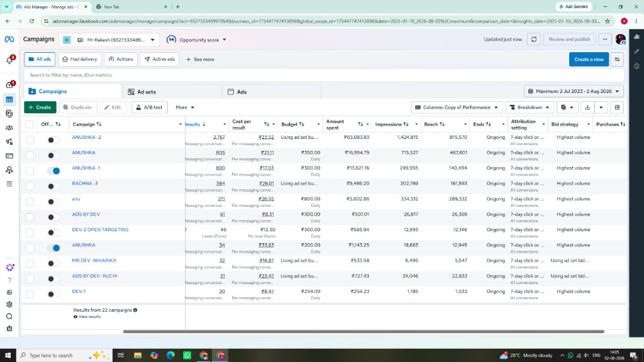This screenshot has width=644, height=362.
Task: Click the info icon beside Results from 22 campaigns
Action: click(135, 310)
